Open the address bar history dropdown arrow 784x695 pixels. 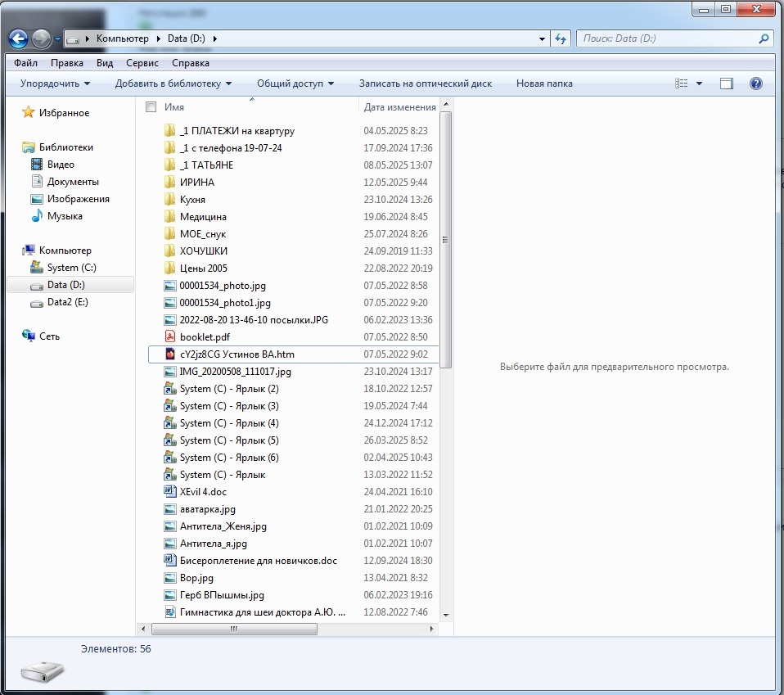tap(542, 39)
